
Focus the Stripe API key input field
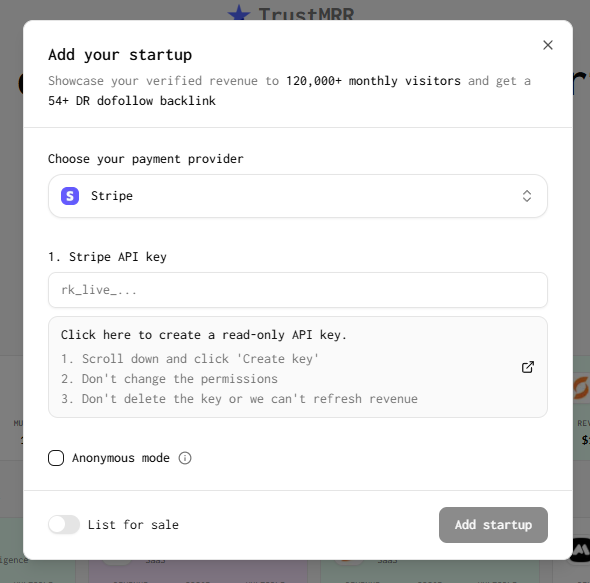tap(298, 290)
